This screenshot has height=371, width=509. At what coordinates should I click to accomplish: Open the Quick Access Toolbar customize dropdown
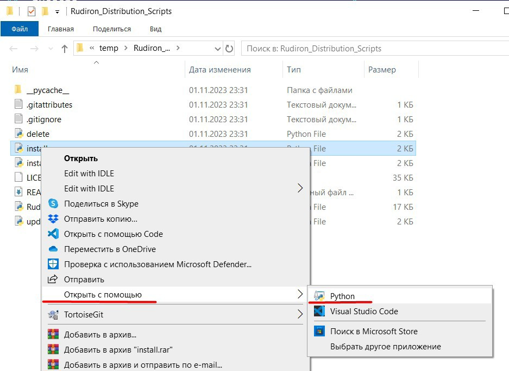coord(57,12)
